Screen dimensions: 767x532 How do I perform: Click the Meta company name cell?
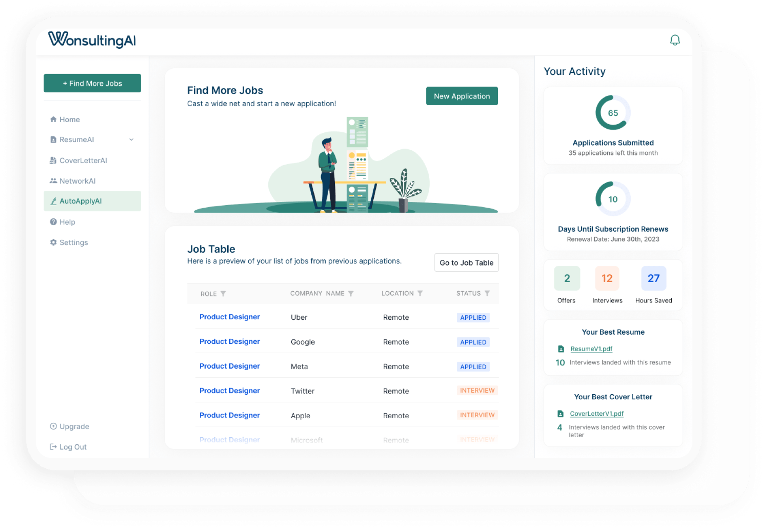299,367
